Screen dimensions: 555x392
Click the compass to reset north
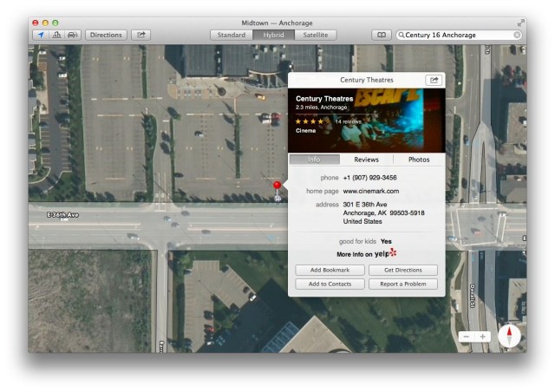(509, 335)
